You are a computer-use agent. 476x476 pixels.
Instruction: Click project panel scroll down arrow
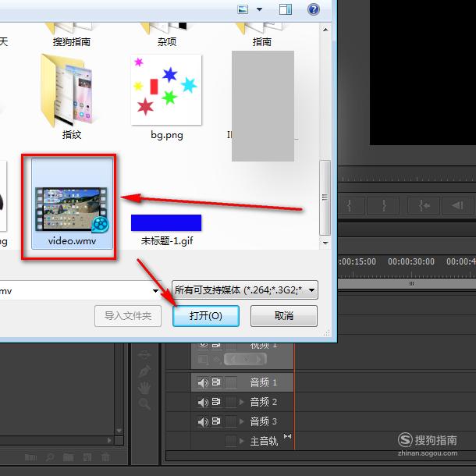pos(119,431)
